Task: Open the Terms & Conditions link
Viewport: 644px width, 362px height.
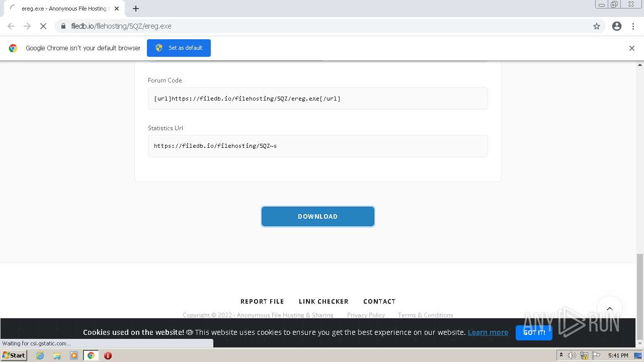Action: [425, 315]
